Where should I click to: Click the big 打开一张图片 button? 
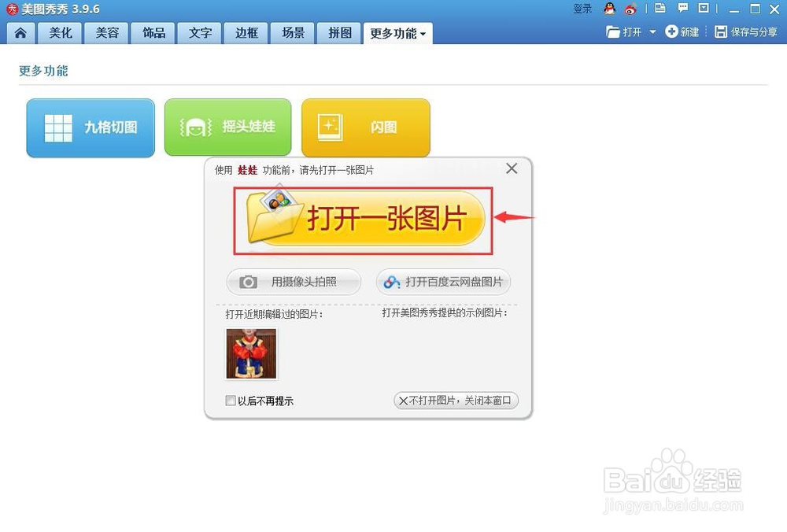point(366,219)
